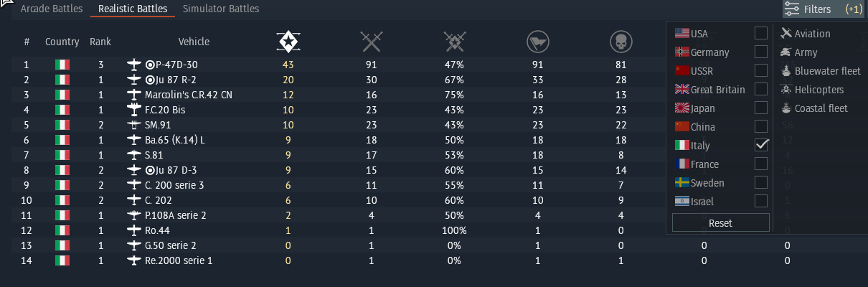
Task: Open the Simulator Battles tab
Action: pos(221,9)
